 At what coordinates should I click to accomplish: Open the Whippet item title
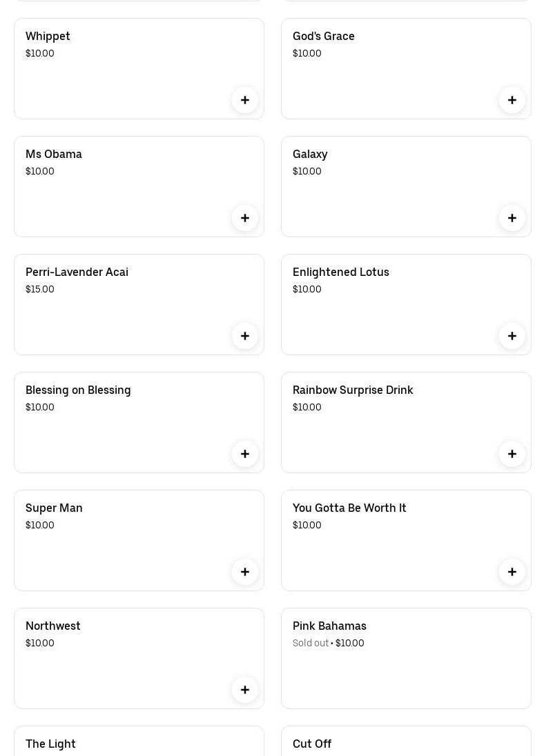tap(48, 36)
